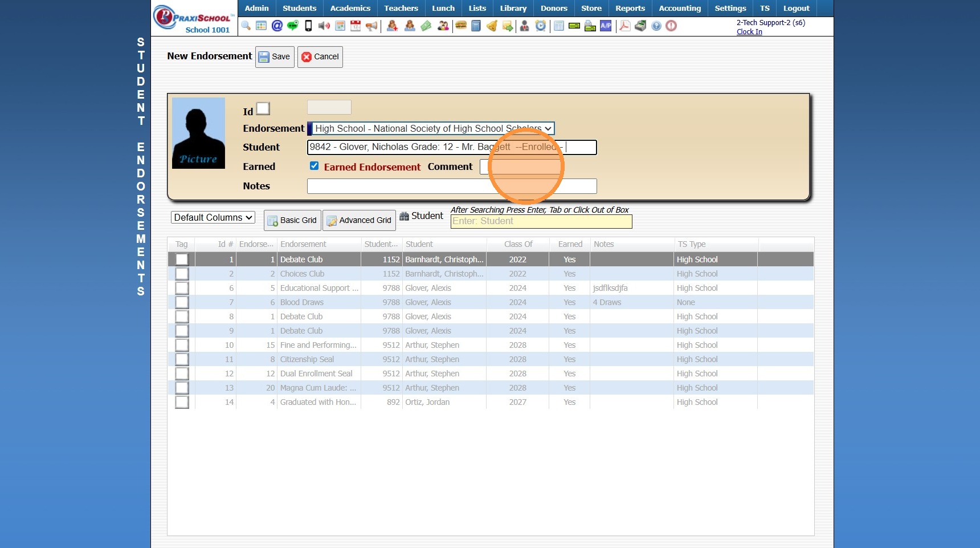Click the alarm clock icon
Image resolution: width=980 pixels, height=548 pixels.
541,26
